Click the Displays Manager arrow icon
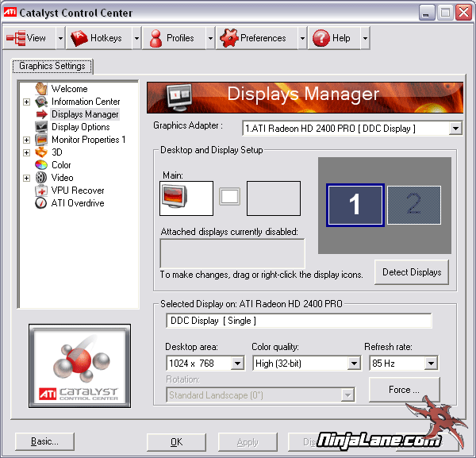This screenshot has width=476, height=458. coord(41,114)
